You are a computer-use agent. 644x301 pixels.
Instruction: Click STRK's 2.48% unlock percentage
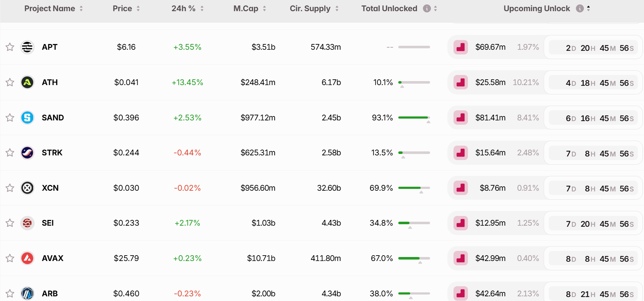point(528,153)
